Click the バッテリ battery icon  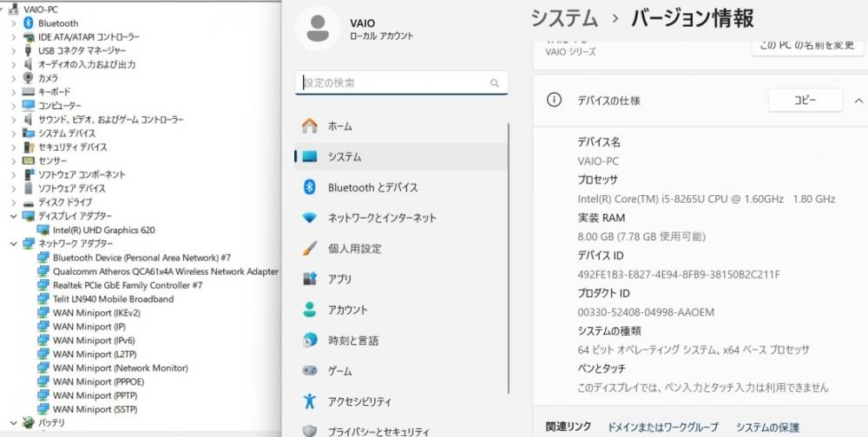(29, 422)
